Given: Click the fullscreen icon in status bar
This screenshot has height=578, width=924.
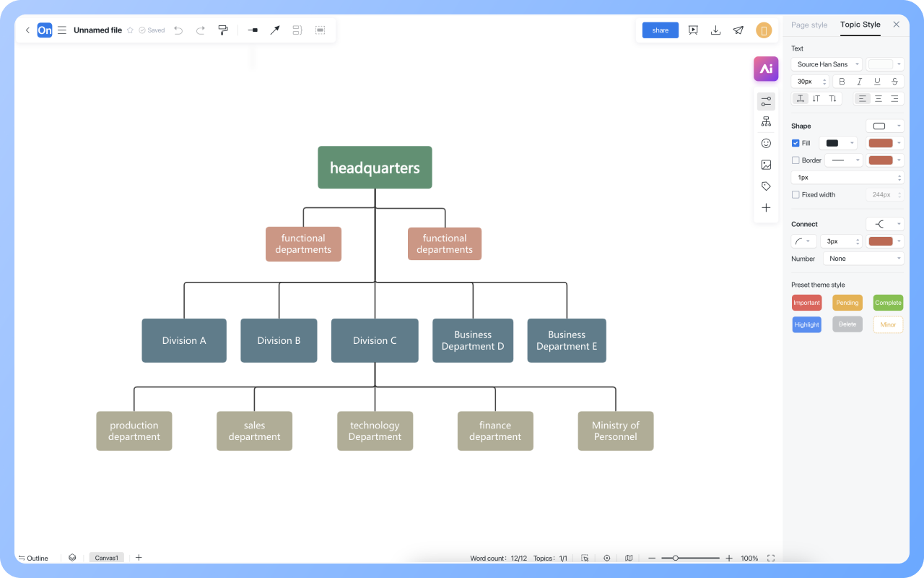Looking at the screenshot, I should click(771, 558).
